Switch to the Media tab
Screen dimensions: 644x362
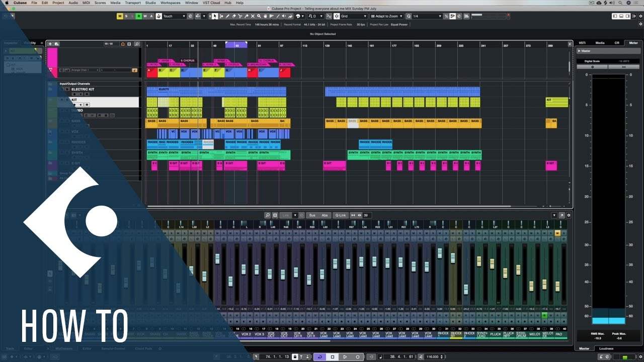(x=600, y=43)
